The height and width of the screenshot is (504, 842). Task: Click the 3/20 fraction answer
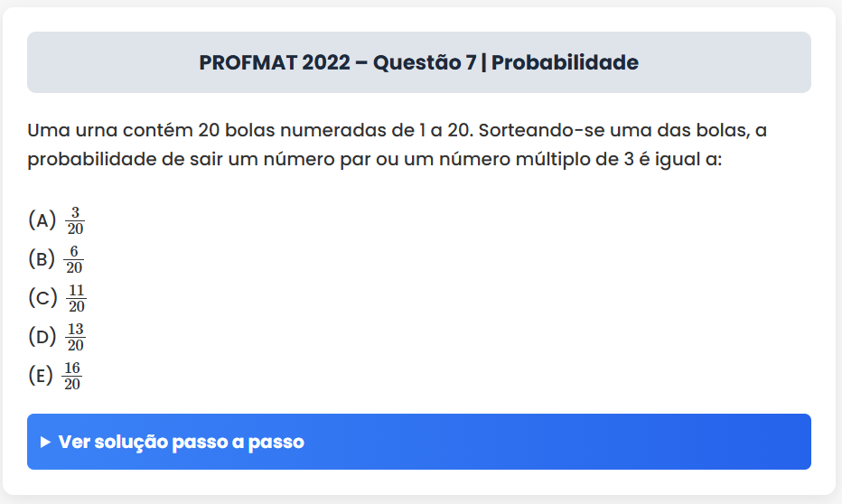pos(76,220)
